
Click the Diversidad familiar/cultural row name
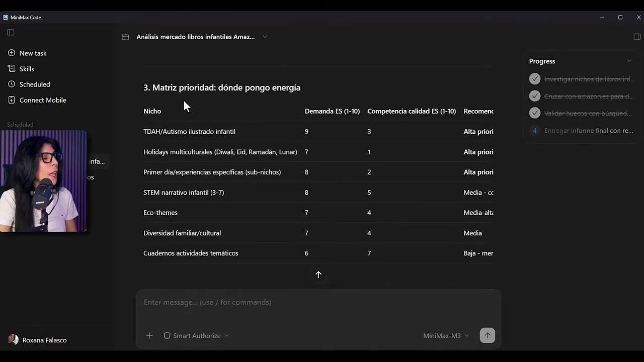(x=182, y=233)
